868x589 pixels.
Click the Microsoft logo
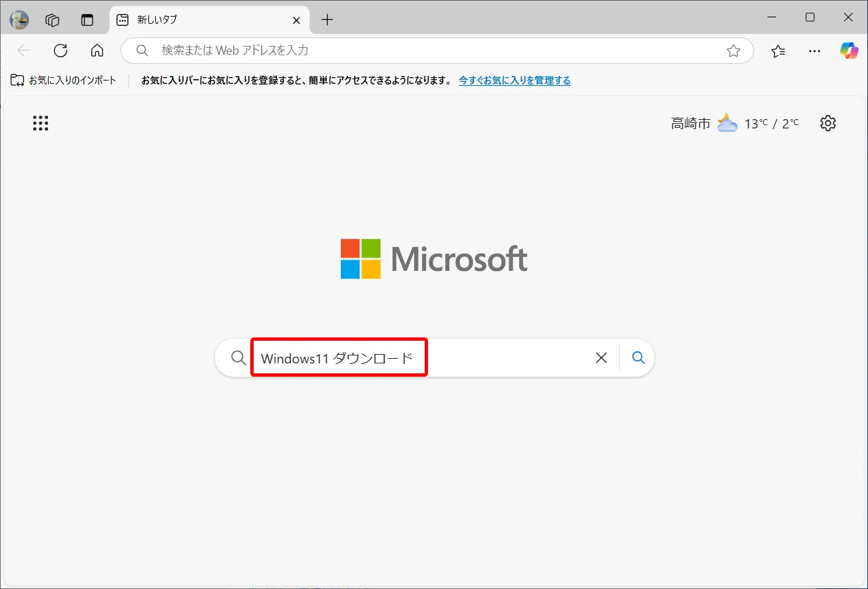pyautogui.click(x=434, y=259)
